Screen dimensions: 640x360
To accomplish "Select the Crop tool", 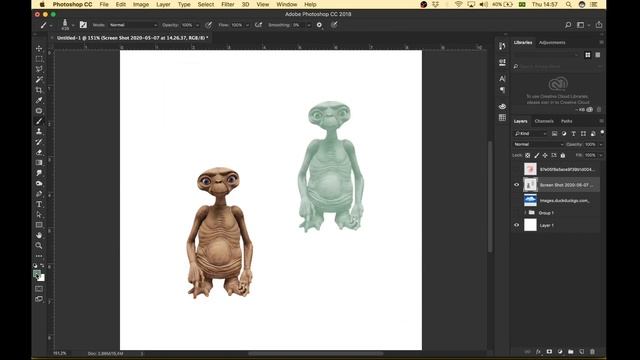I will click(39, 90).
